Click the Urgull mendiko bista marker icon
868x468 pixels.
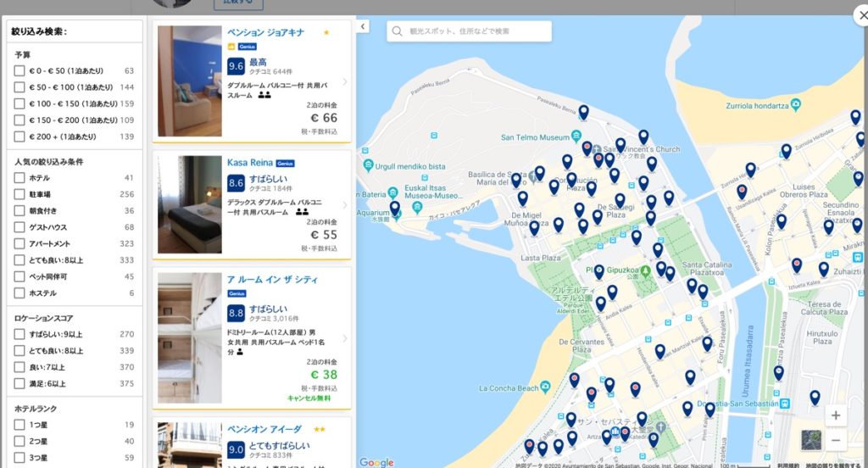tap(368, 165)
